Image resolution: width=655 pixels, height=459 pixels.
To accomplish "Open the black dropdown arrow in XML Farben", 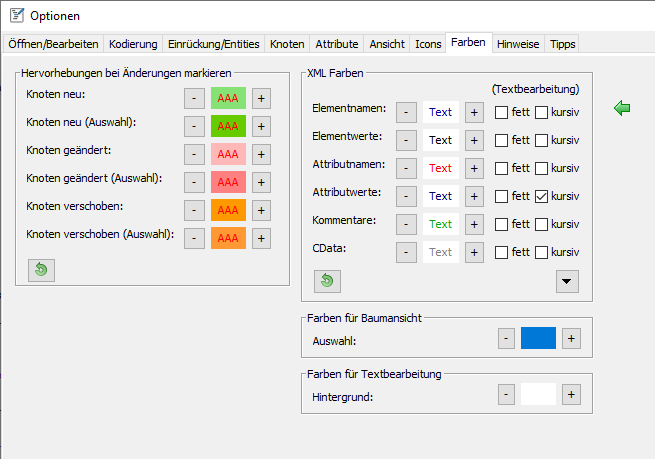I will tap(567, 281).
